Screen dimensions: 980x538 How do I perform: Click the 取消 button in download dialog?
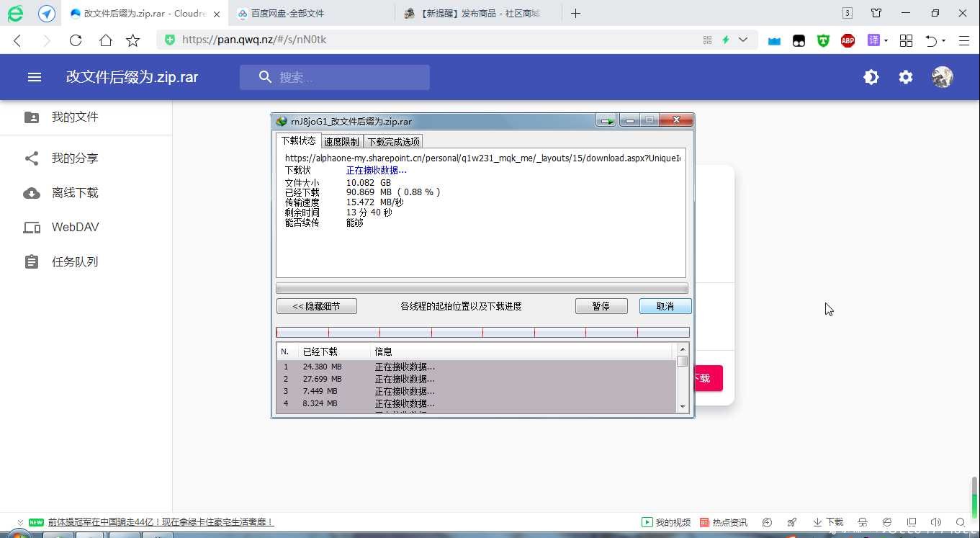pyautogui.click(x=665, y=306)
